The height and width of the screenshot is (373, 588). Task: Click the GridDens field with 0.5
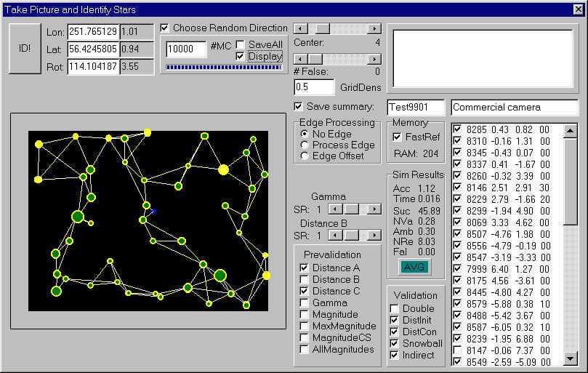[314, 87]
